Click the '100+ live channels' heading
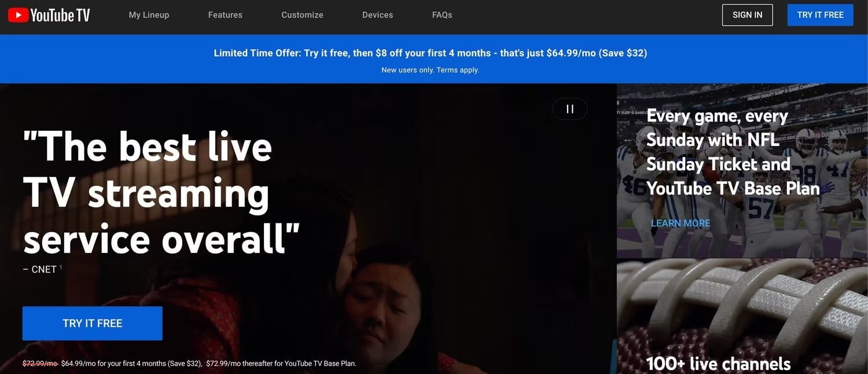Image resolution: width=868 pixels, height=374 pixels. click(x=718, y=364)
